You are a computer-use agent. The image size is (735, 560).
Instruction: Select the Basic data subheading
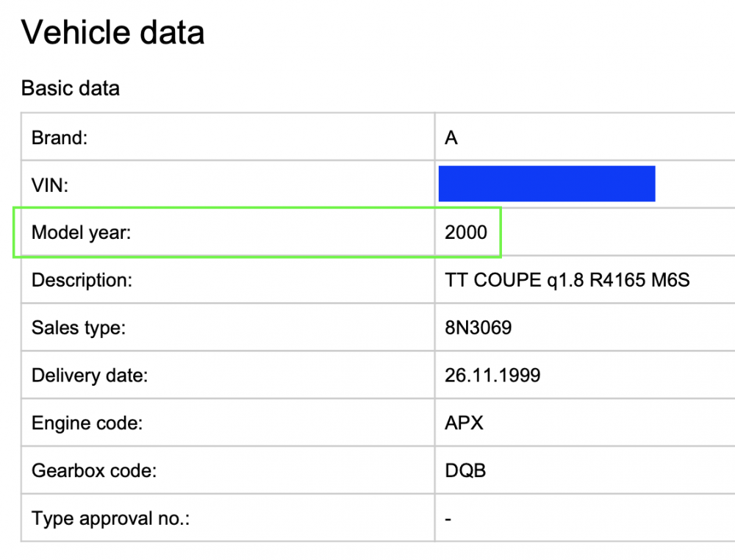click(x=71, y=88)
